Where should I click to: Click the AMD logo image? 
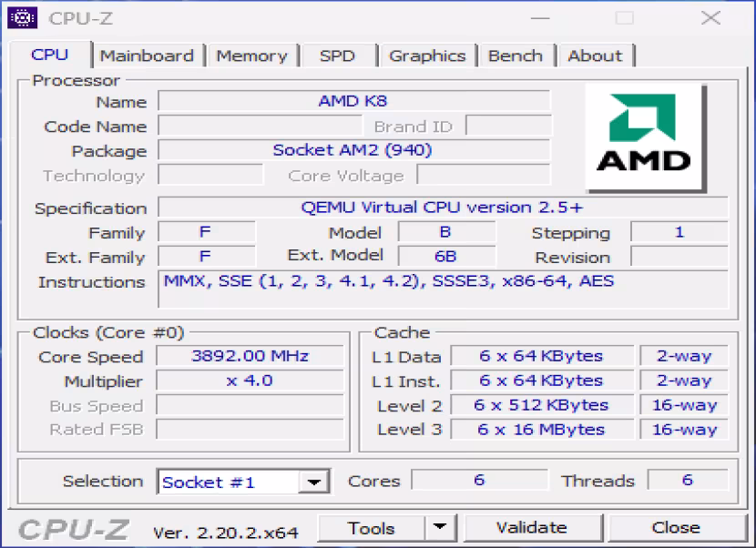[646, 138]
